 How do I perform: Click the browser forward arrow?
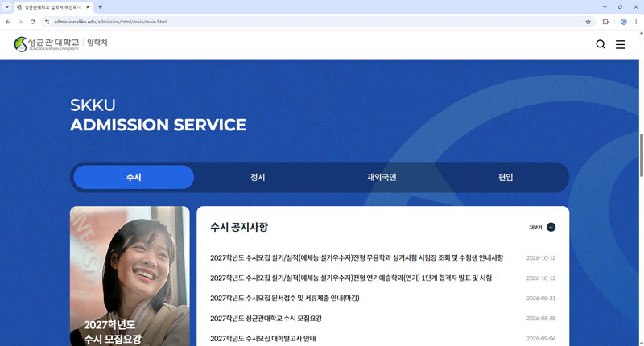pyautogui.click(x=20, y=22)
